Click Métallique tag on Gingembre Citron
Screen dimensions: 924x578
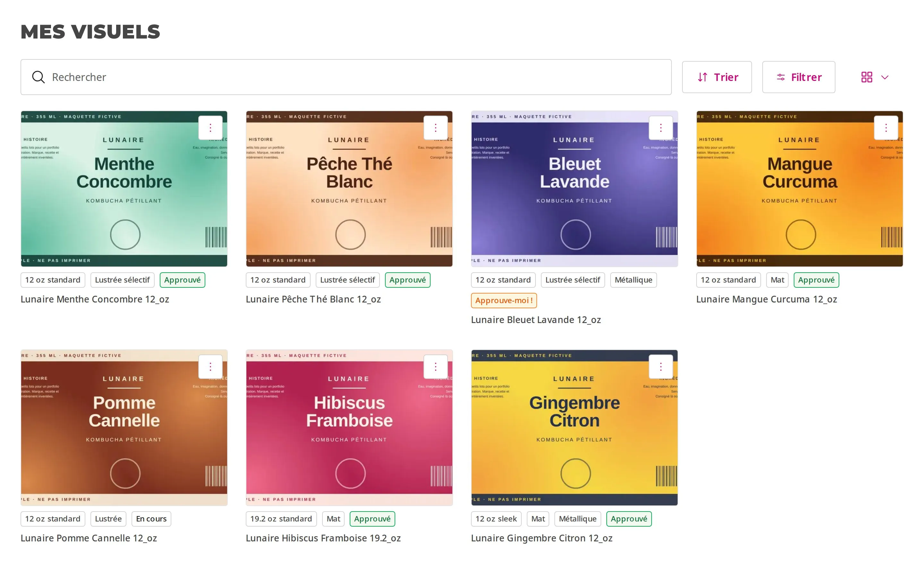tap(578, 519)
